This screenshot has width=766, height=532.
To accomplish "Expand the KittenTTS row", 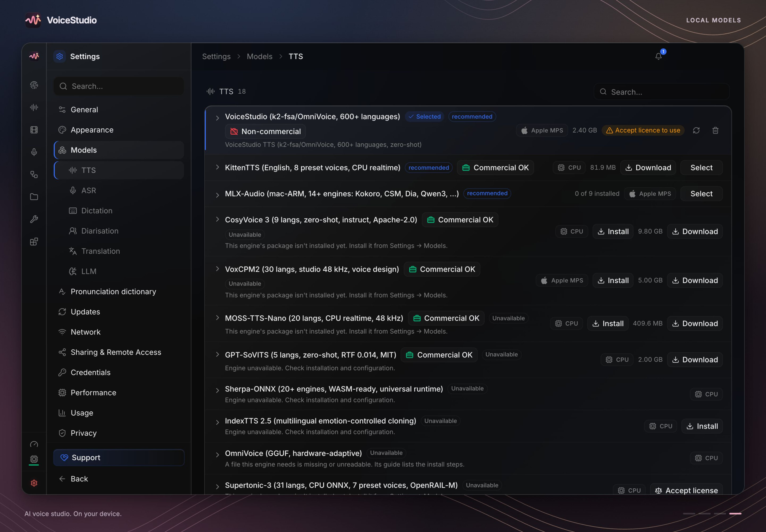I will (x=217, y=167).
